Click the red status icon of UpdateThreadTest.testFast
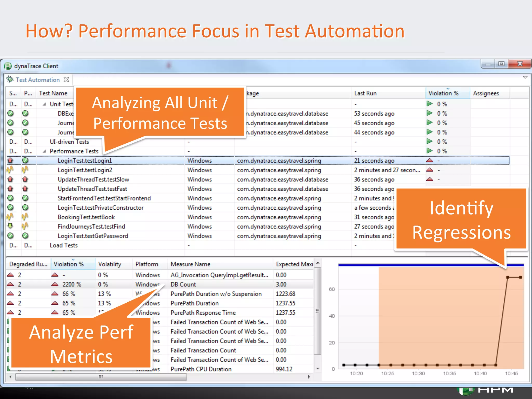Screen dimensions: 532x399 click(10, 189)
